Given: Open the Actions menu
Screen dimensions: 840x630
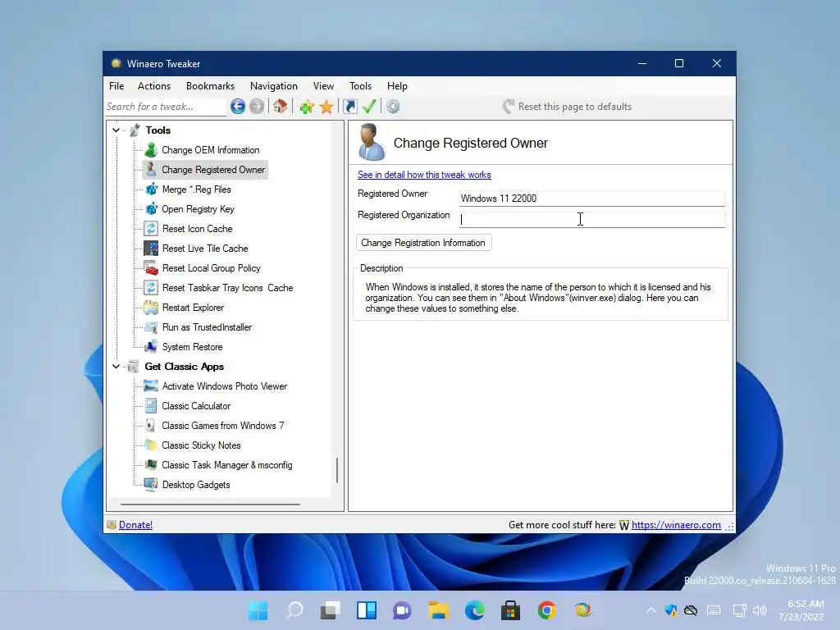Looking at the screenshot, I should click(154, 85).
